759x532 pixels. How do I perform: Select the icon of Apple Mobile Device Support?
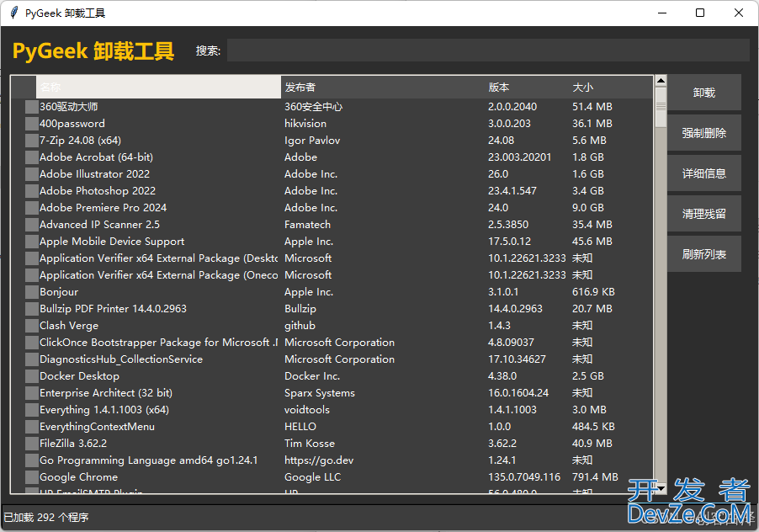coord(31,242)
